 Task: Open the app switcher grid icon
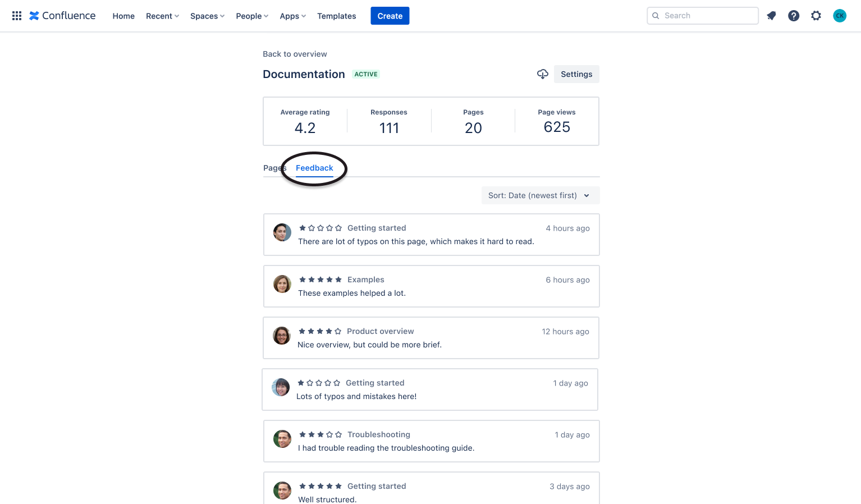point(17,16)
